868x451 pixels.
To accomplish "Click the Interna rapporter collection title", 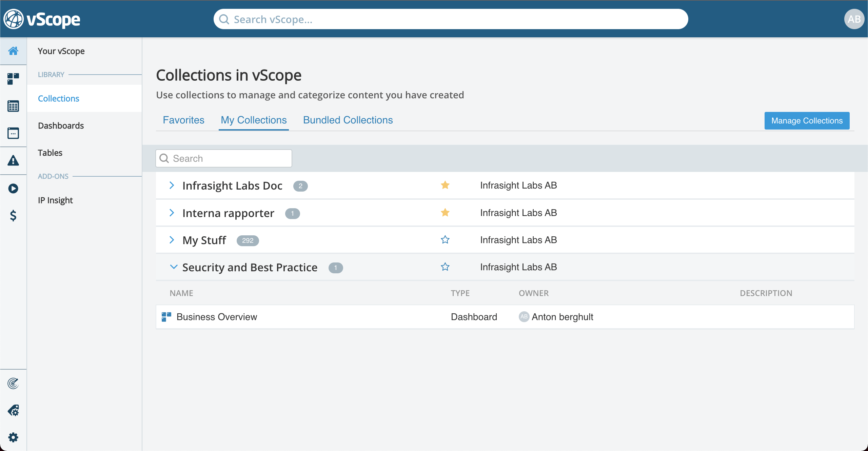I will (x=228, y=213).
